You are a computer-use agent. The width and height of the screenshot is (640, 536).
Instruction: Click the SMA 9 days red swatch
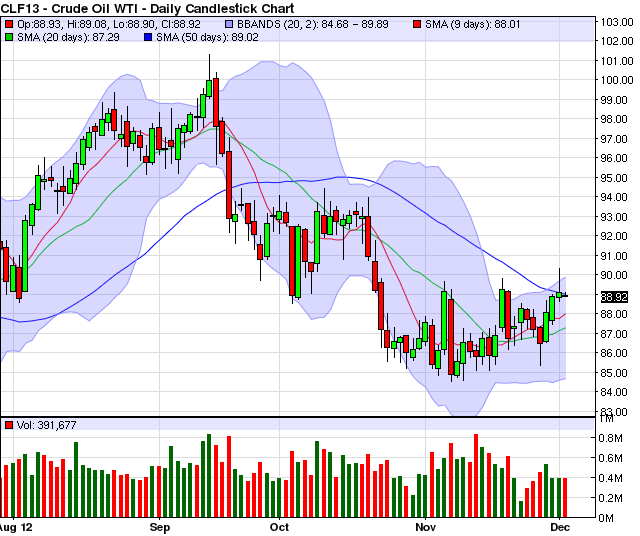pyautogui.click(x=417, y=24)
